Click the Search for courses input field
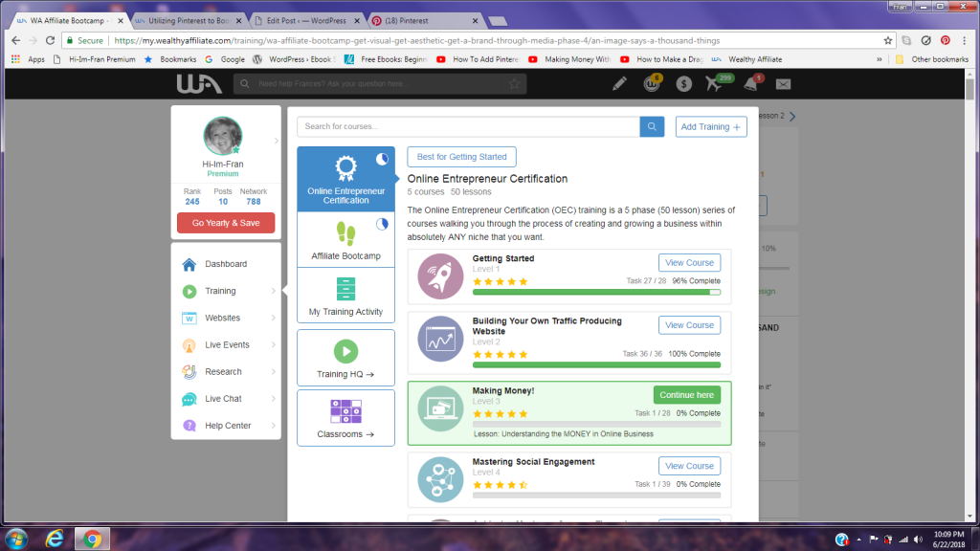Viewport: 980px width, 551px height. (468, 127)
